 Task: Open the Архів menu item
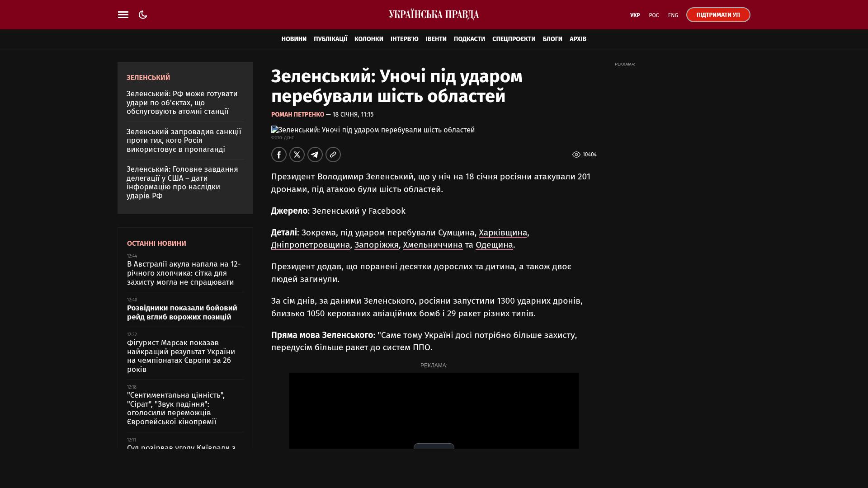578,39
